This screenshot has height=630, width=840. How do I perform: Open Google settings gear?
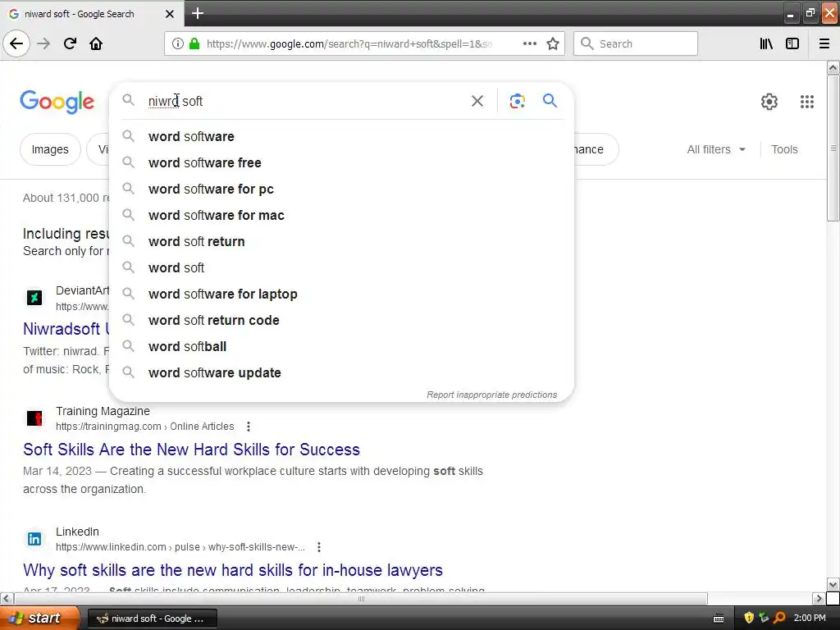pos(769,102)
